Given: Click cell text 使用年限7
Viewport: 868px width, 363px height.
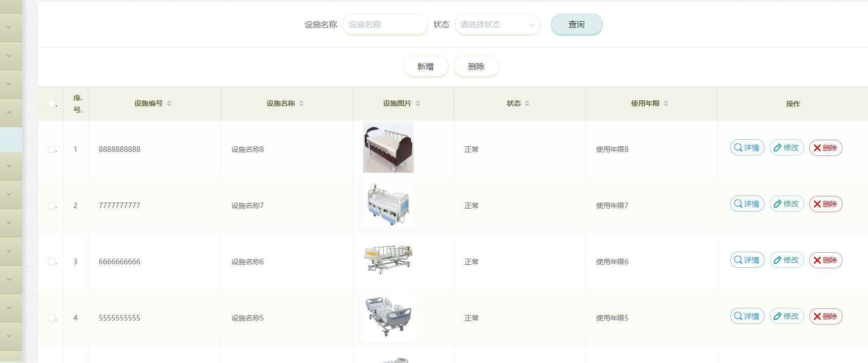Looking at the screenshot, I should [612, 206].
